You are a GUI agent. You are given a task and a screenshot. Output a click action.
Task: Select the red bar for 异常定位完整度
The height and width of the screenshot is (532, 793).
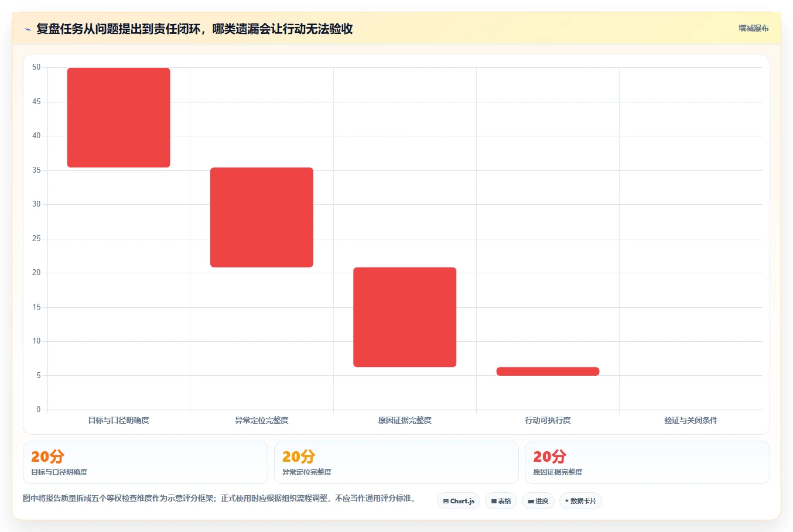262,217
